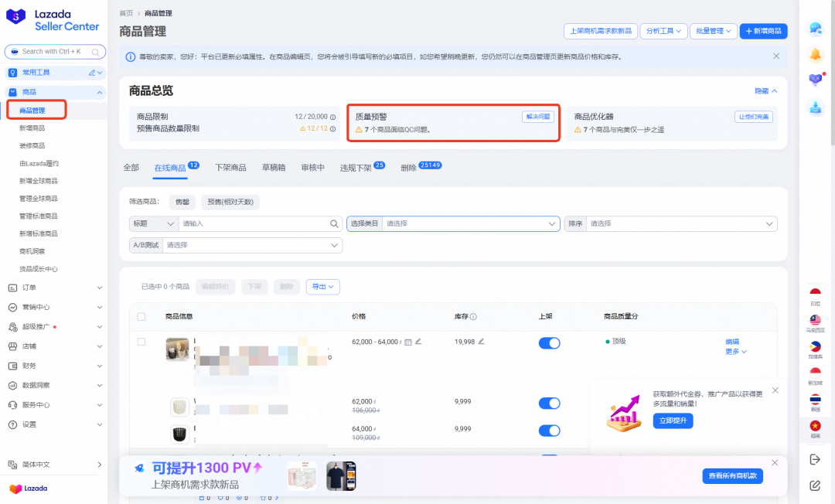Viewport: 835px width, 504px height.
Task: Open the 分析工具 dropdown
Action: tap(663, 31)
